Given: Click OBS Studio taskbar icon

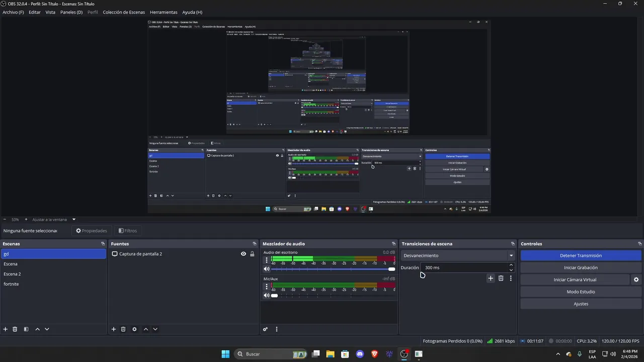Looking at the screenshot, I should point(404,354).
